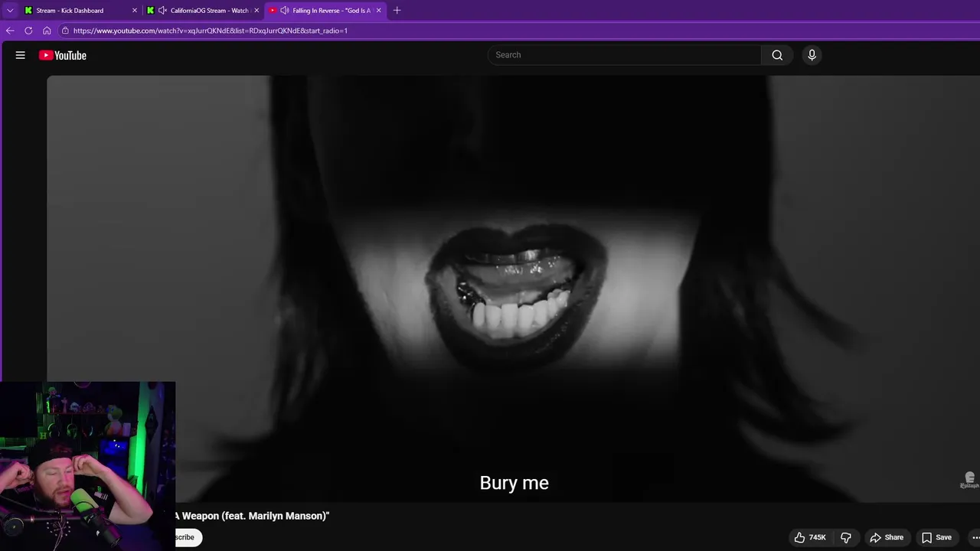The width and height of the screenshot is (980, 551).
Task: Share the video via Share button
Action: tap(887, 537)
